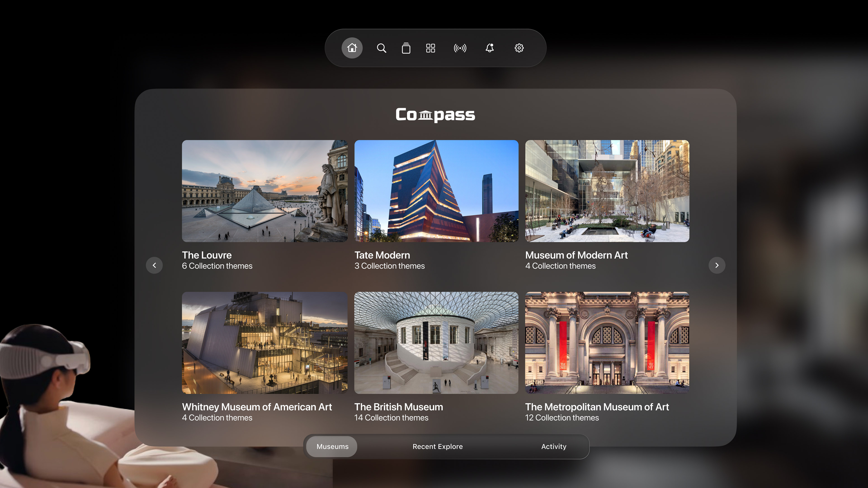Click 'The Metropolitan Museum of Art' title

597,407
